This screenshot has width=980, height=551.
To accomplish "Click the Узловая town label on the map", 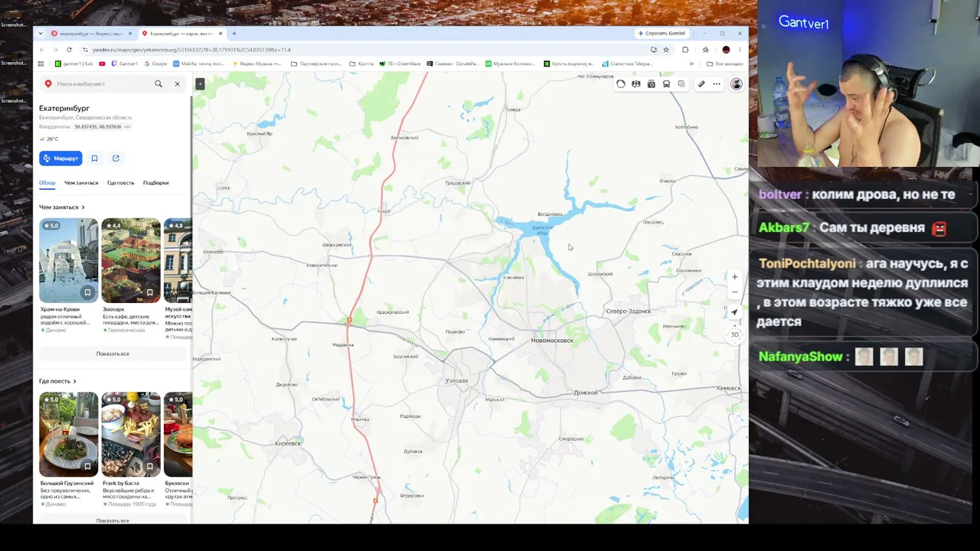I will (x=456, y=380).
